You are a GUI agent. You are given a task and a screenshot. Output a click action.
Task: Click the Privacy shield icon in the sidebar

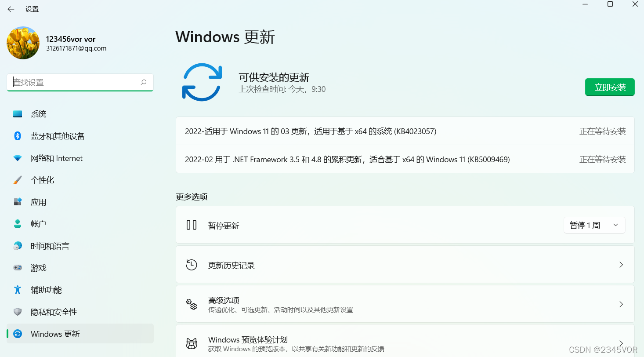(x=18, y=312)
